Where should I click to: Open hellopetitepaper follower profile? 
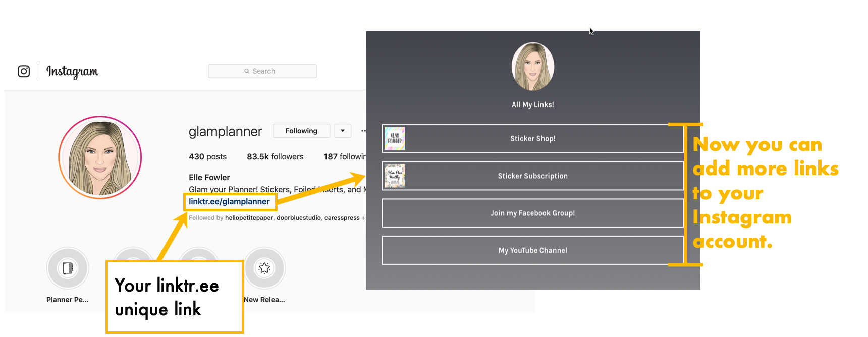click(x=249, y=218)
